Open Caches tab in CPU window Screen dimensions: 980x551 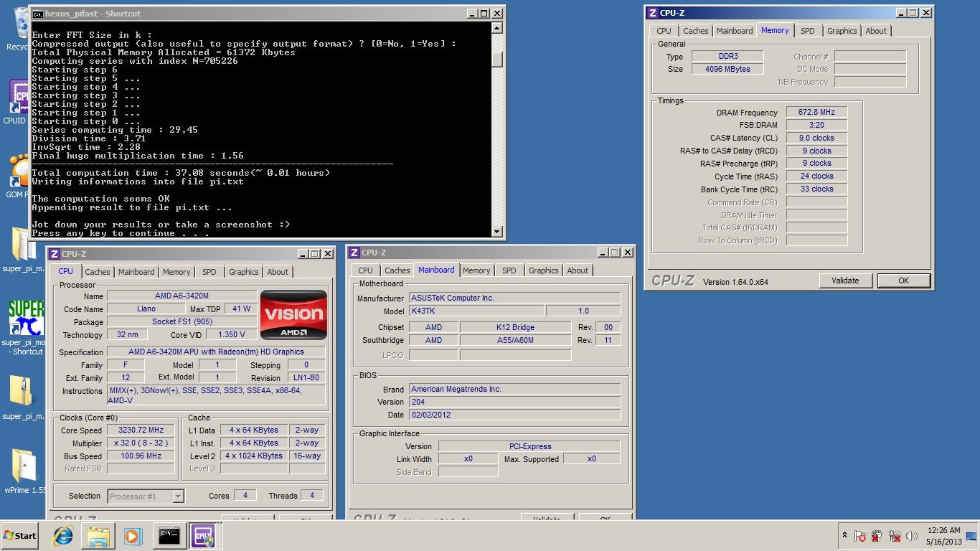97,272
